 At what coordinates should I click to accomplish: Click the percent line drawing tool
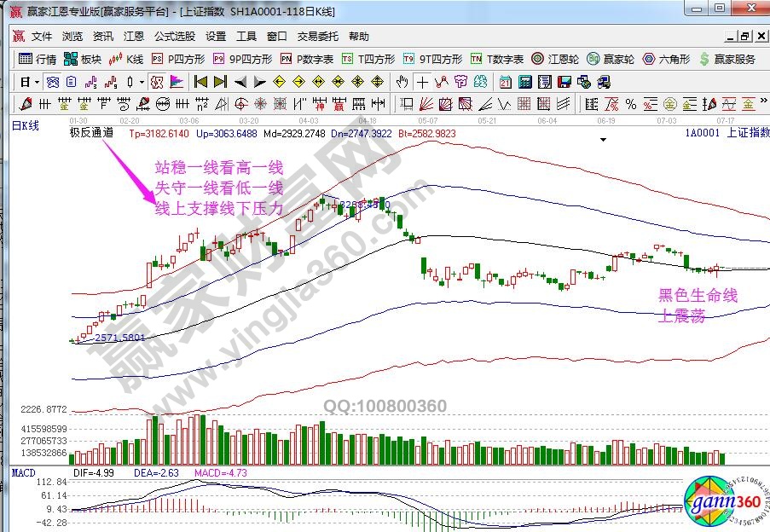tap(630, 104)
